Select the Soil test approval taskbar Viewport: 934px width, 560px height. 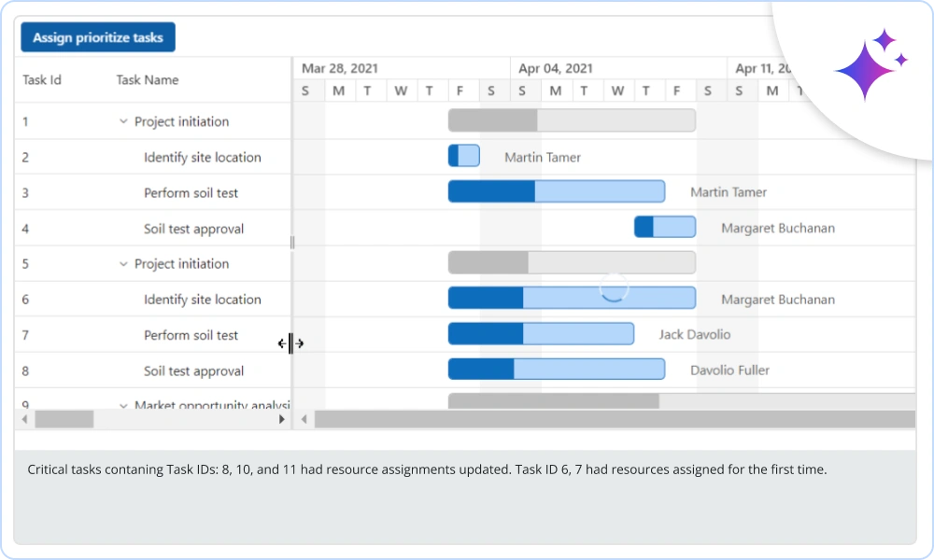click(665, 227)
